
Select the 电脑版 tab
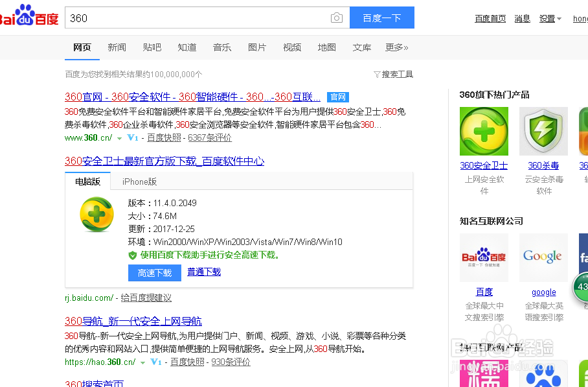pos(88,182)
